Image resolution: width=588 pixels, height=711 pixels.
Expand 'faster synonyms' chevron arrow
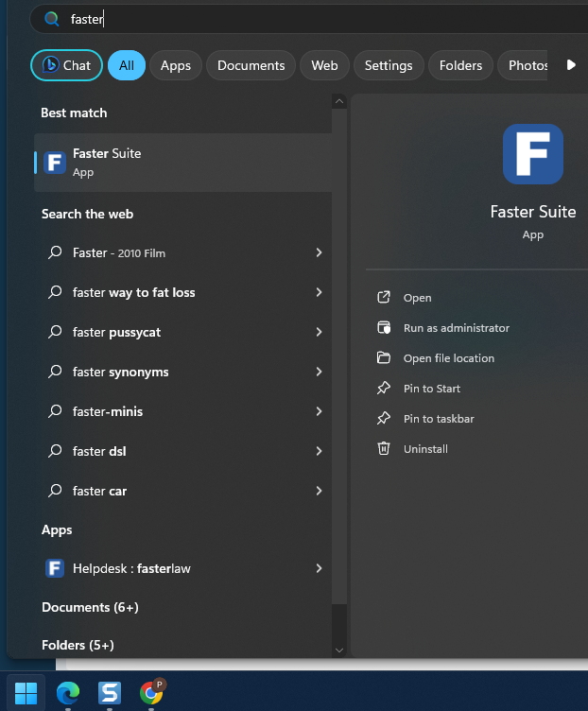(x=320, y=372)
